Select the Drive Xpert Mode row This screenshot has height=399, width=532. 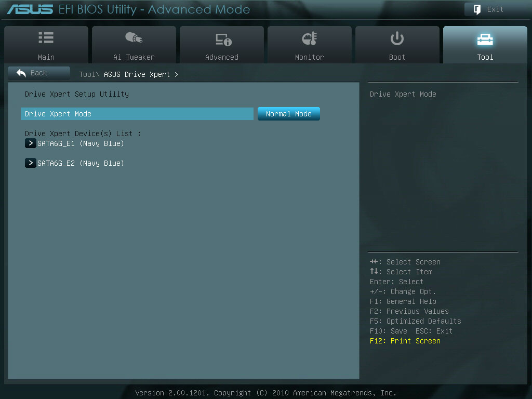(x=137, y=114)
